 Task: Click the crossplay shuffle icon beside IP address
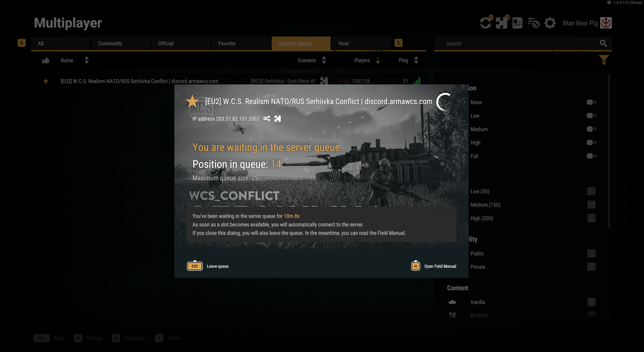(267, 118)
